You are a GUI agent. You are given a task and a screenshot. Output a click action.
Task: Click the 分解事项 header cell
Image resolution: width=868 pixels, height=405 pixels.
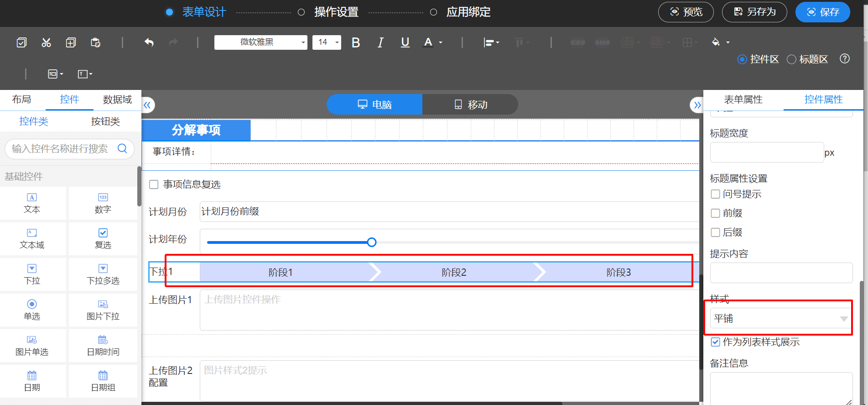196,130
